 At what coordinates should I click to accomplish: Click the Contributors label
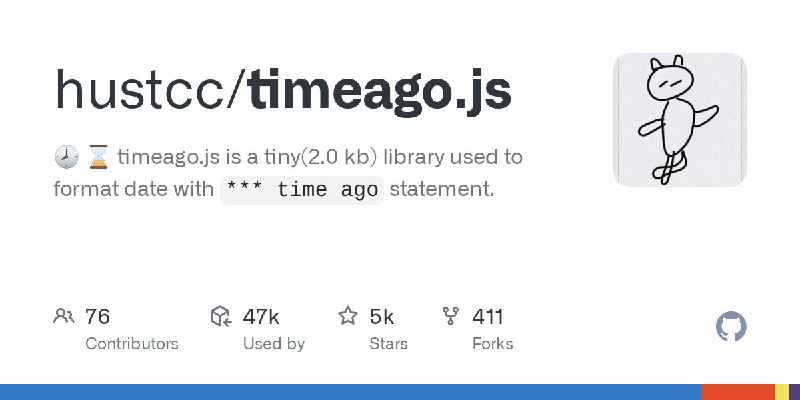tap(132, 344)
